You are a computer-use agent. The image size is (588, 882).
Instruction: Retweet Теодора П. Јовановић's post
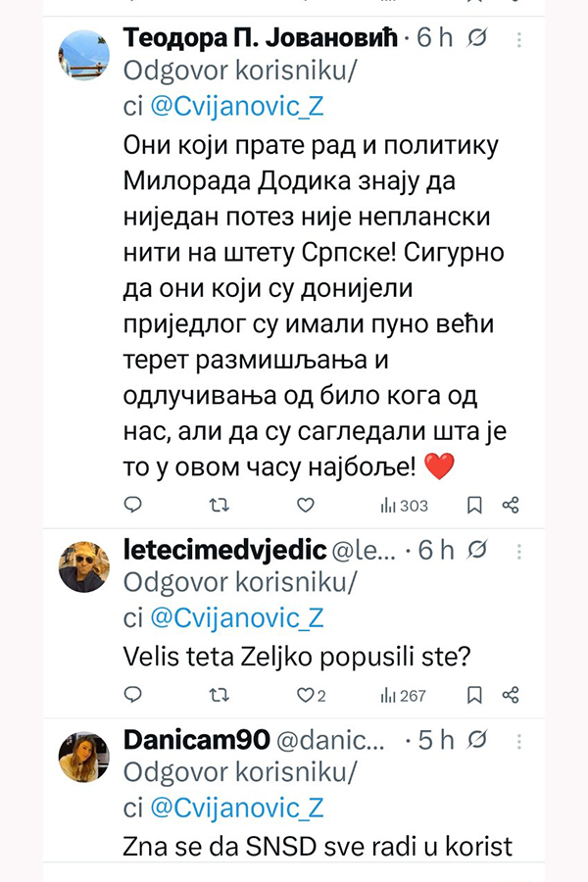(220, 505)
